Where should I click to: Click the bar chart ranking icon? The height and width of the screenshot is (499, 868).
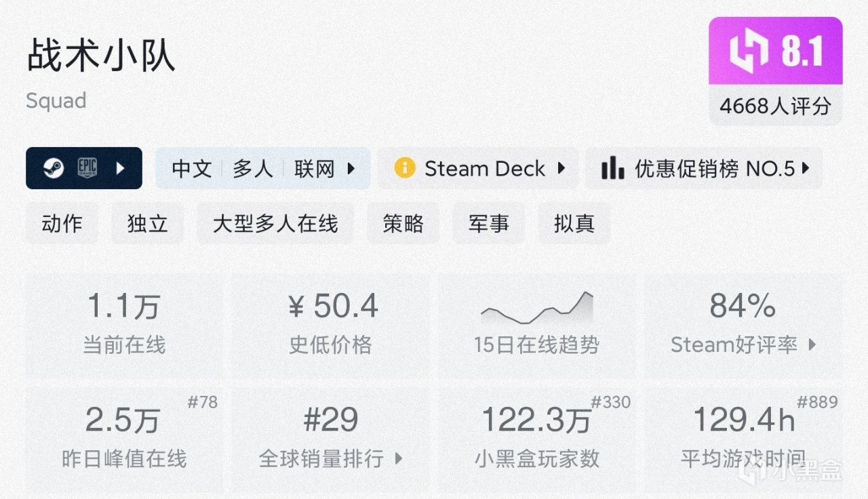(612, 168)
